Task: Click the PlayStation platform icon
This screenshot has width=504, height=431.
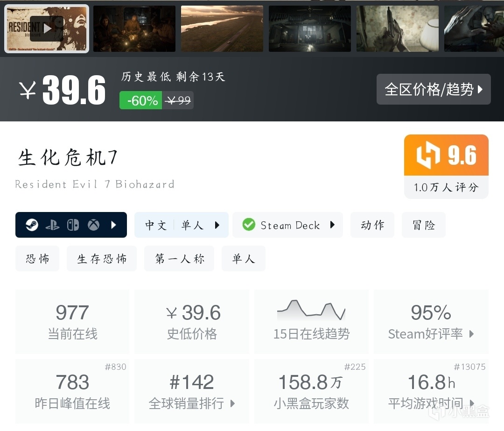Action: [52, 225]
